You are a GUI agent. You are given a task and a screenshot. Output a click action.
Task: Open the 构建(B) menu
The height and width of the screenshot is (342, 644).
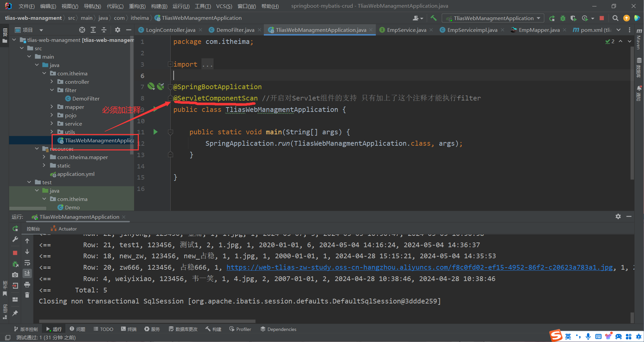click(x=159, y=6)
